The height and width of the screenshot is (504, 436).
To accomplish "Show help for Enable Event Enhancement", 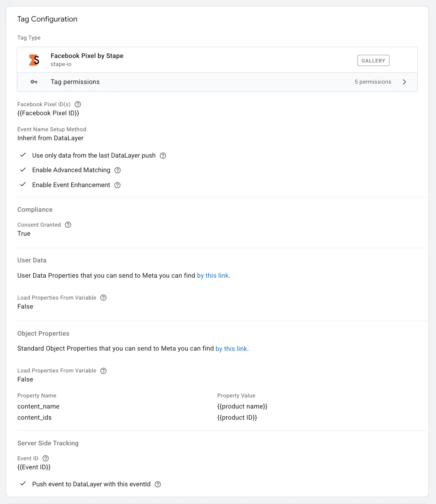I will 118,185.
